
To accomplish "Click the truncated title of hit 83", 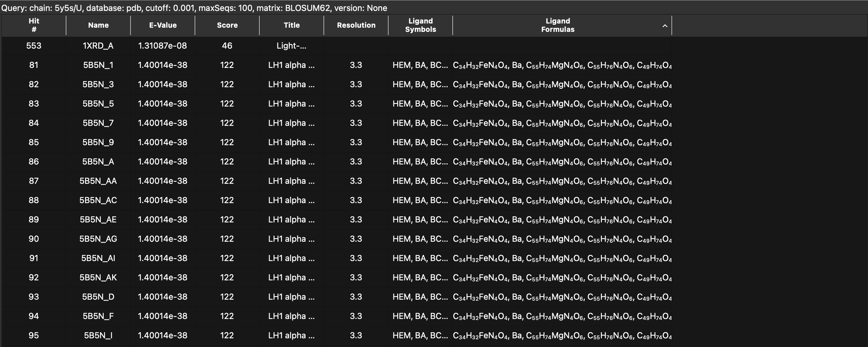I will pos(292,104).
